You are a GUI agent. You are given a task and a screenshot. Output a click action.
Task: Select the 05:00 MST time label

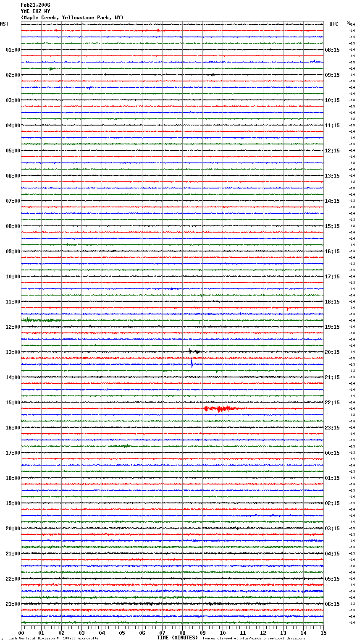(13, 151)
